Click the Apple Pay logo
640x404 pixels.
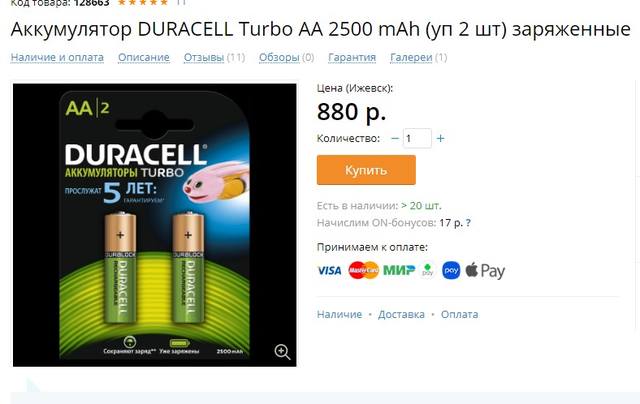tap(485, 271)
